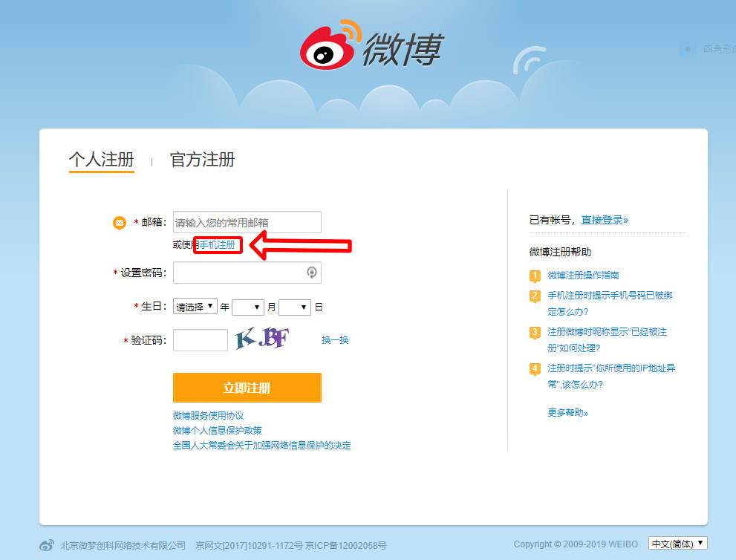
Task: Switch to 个人注册 tab
Action: (x=102, y=160)
